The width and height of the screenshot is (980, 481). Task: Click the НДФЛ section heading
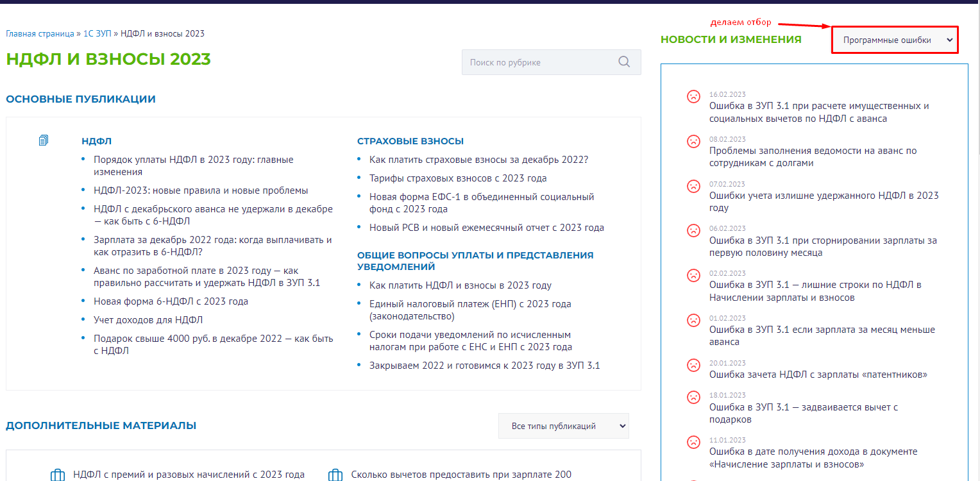[x=97, y=141]
